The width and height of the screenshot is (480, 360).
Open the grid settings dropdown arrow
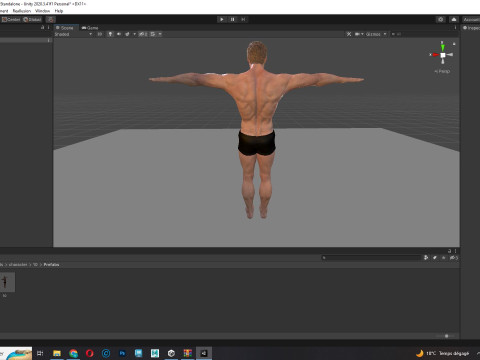tap(160, 34)
